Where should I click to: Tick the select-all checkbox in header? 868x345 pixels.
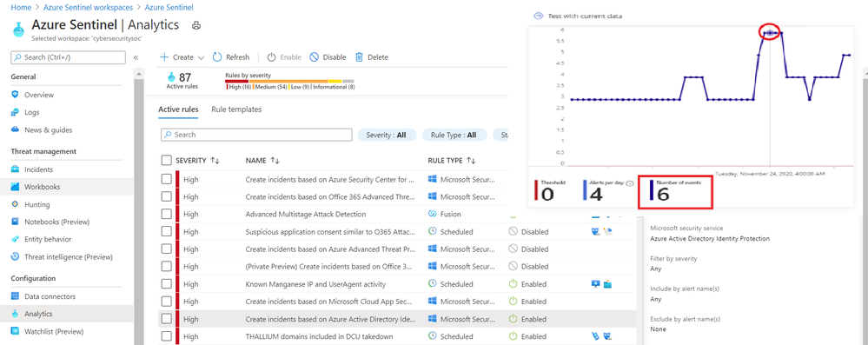[x=166, y=160]
